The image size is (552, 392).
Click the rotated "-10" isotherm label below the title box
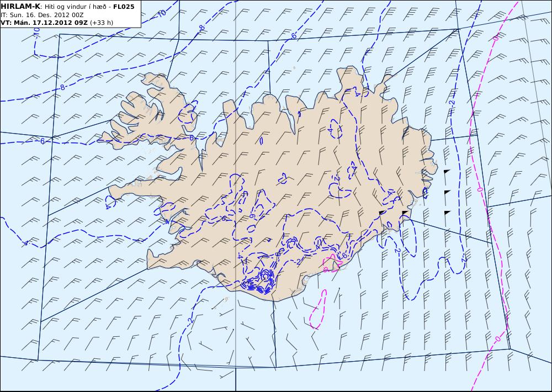click(36, 33)
